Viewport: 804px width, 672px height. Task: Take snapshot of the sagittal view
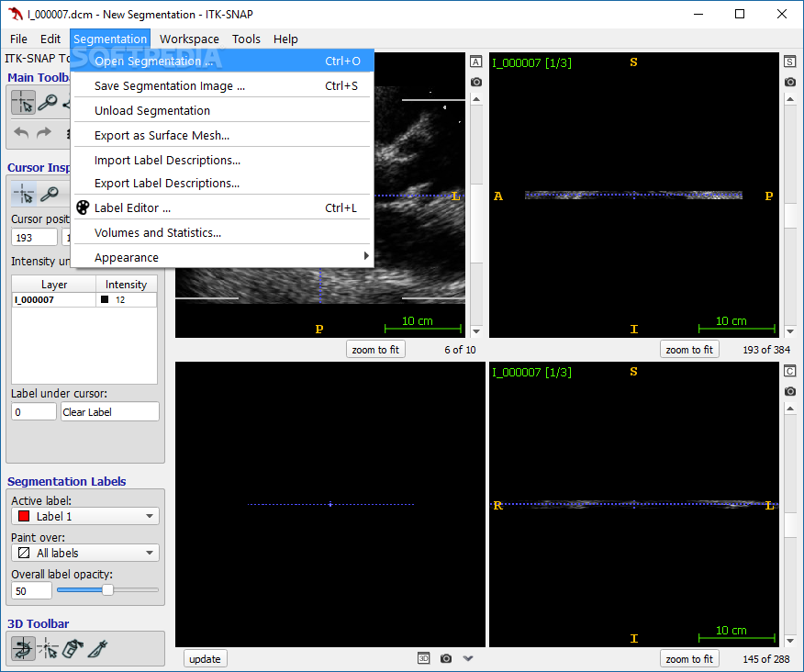pos(789,82)
